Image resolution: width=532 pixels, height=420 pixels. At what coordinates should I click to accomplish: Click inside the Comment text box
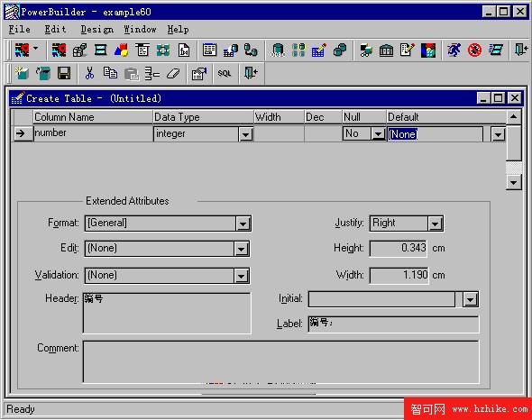point(281,361)
